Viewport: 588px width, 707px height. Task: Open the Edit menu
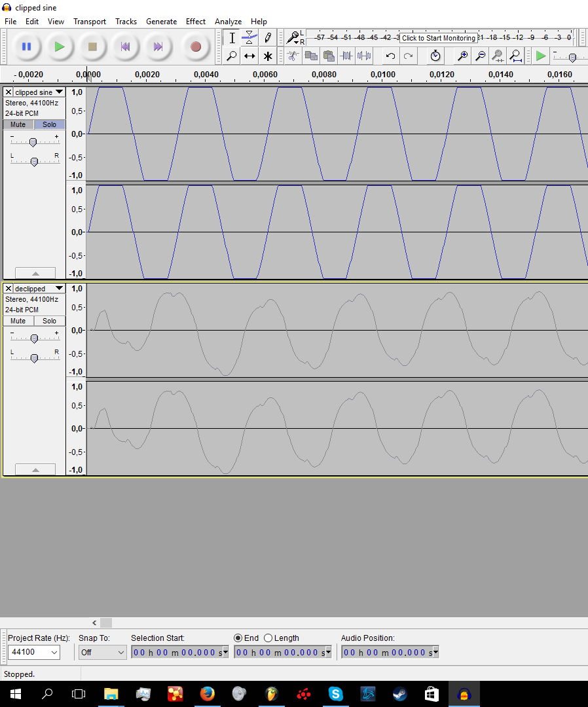point(32,21)
